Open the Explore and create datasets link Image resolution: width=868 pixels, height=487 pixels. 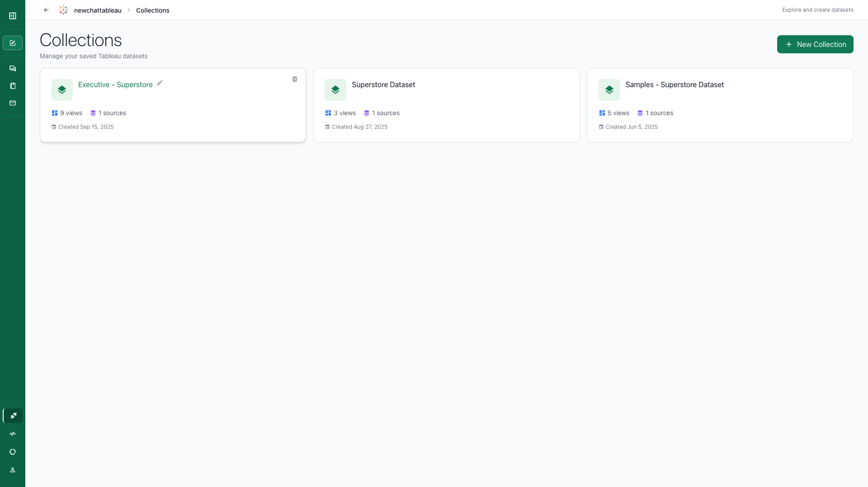[x=818, y=9]
